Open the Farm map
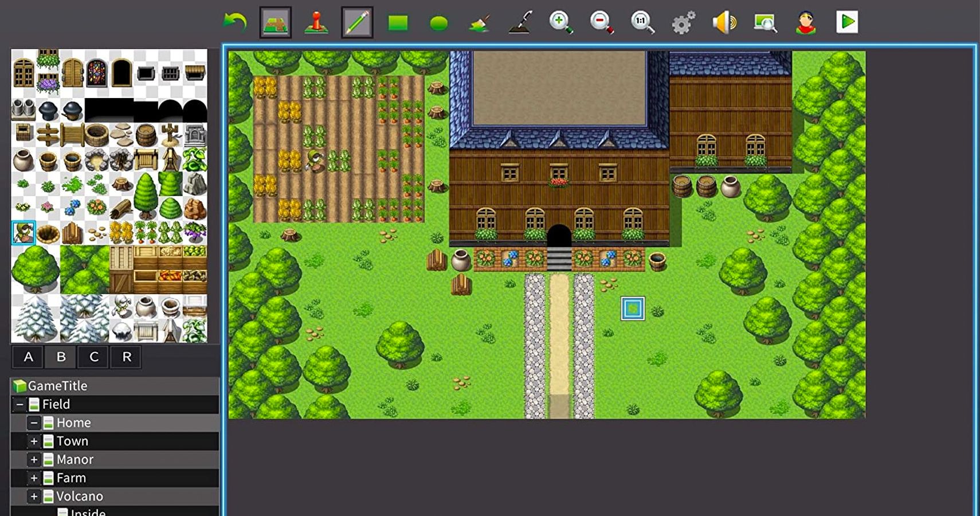 (71, 478)
